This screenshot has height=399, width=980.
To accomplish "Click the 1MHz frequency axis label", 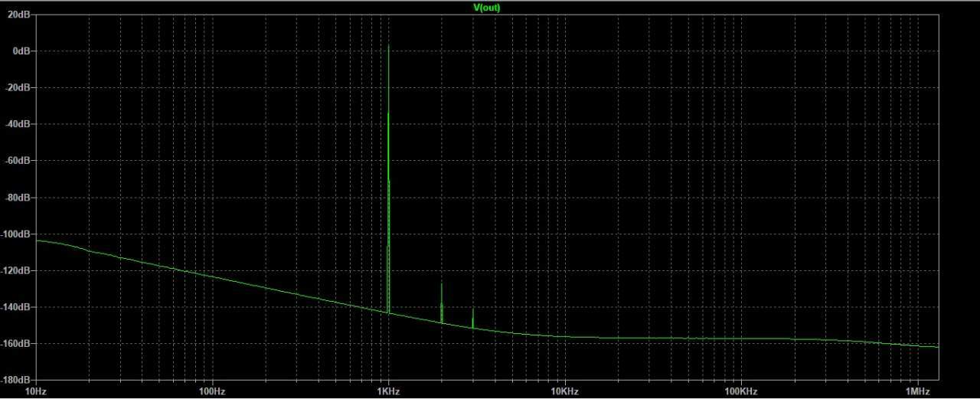I will coord(918,392).
